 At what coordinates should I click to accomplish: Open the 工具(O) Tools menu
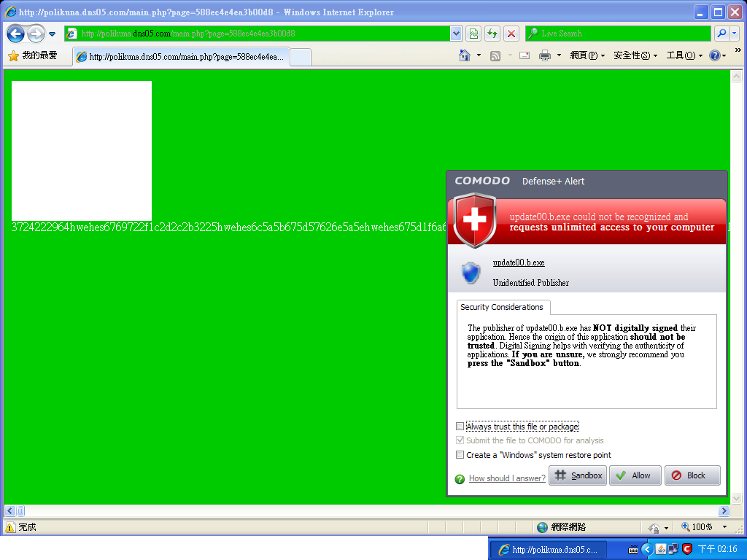pyautogui.click(x=684, y=55)
